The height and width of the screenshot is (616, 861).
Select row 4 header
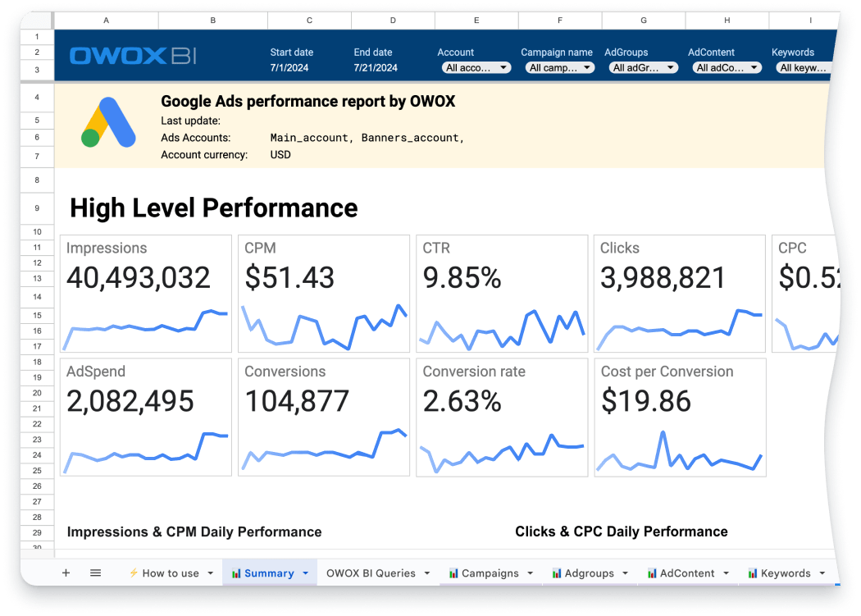coord(37,98)
